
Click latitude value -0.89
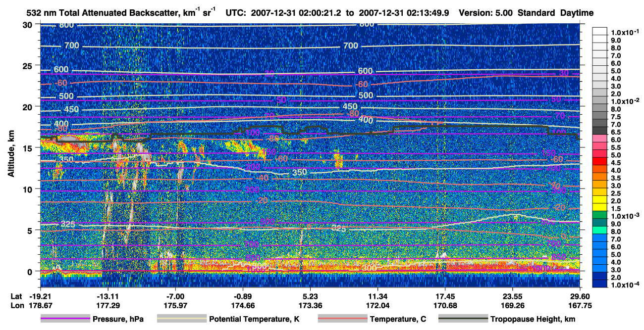click(x=243, y=296)
